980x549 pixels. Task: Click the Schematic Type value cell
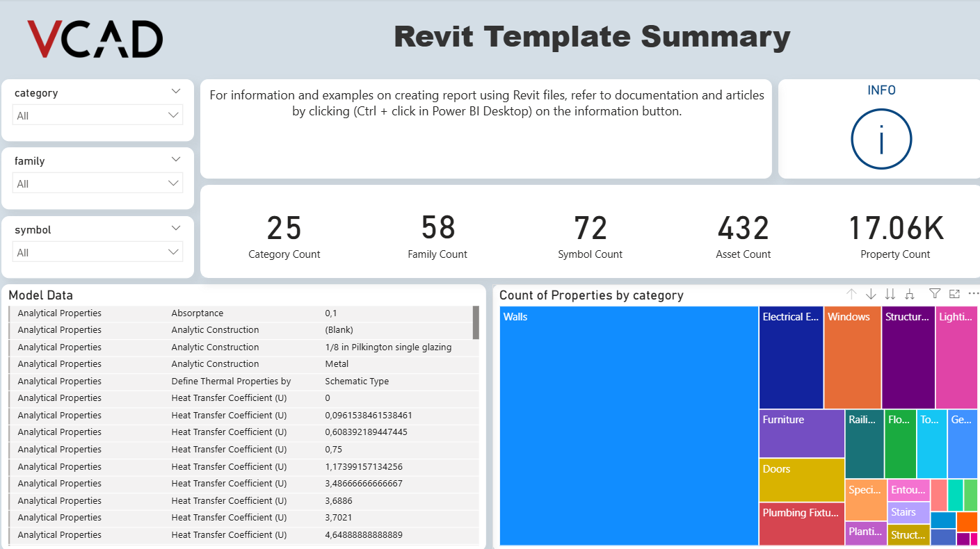[357, 382]
